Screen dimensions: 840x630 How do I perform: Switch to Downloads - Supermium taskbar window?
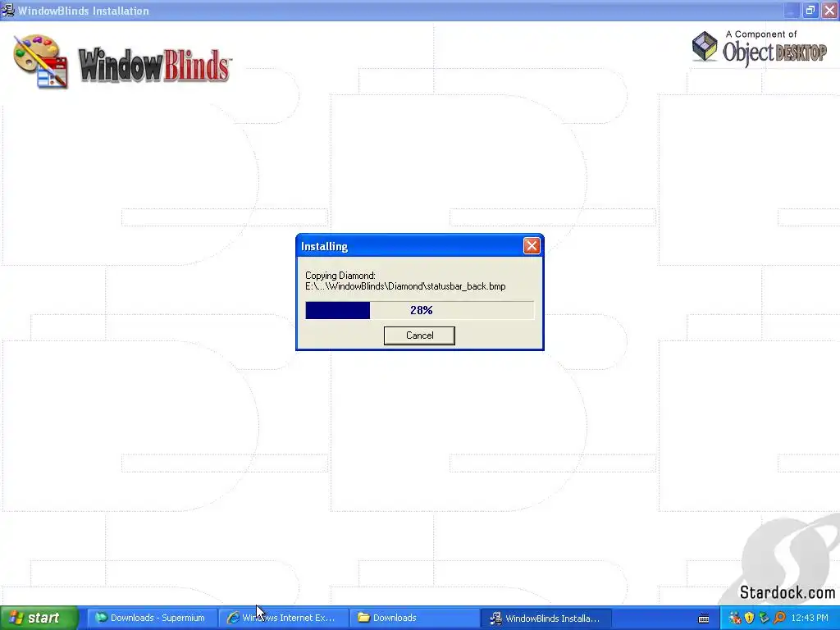[x=151, y=618]
